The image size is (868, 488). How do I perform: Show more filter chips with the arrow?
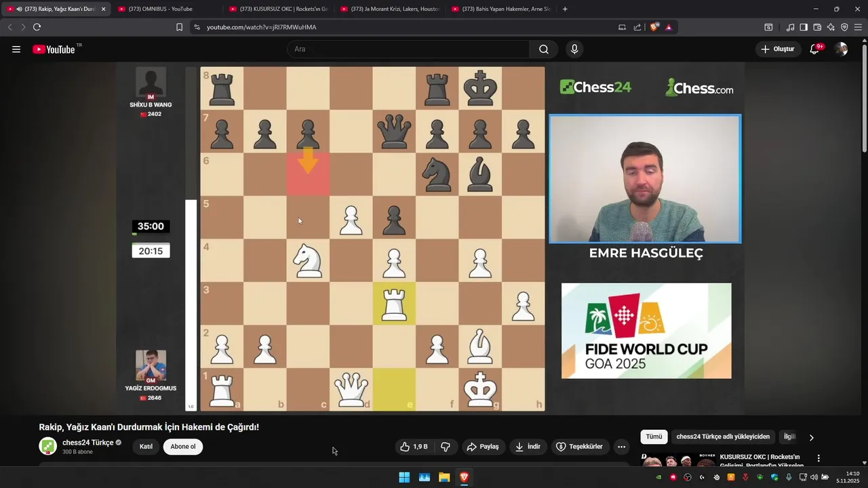(812, 437)
